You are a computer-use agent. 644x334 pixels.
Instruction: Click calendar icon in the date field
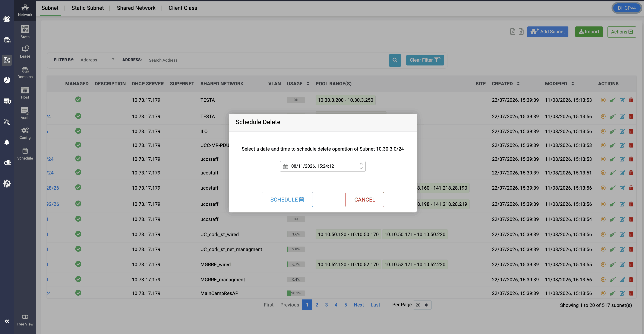click(x=285, y=166)
